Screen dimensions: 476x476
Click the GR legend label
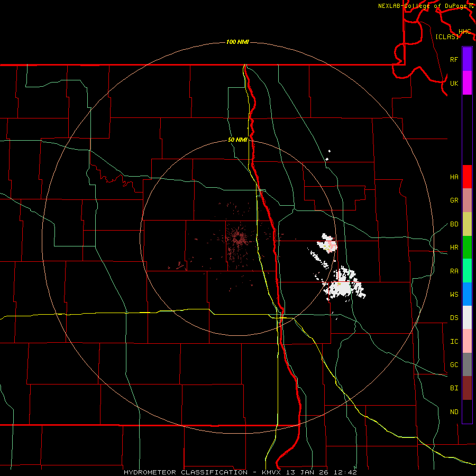tap(454, 200)
